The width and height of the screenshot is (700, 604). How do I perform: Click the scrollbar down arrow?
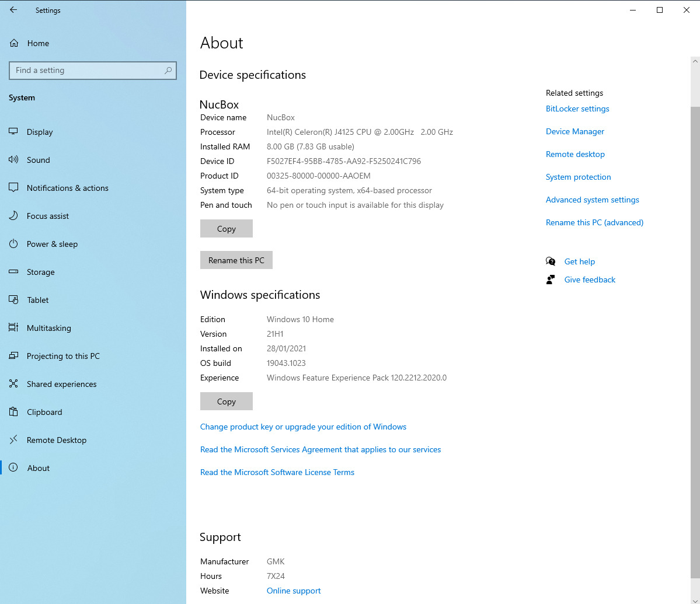pos(695,600)
